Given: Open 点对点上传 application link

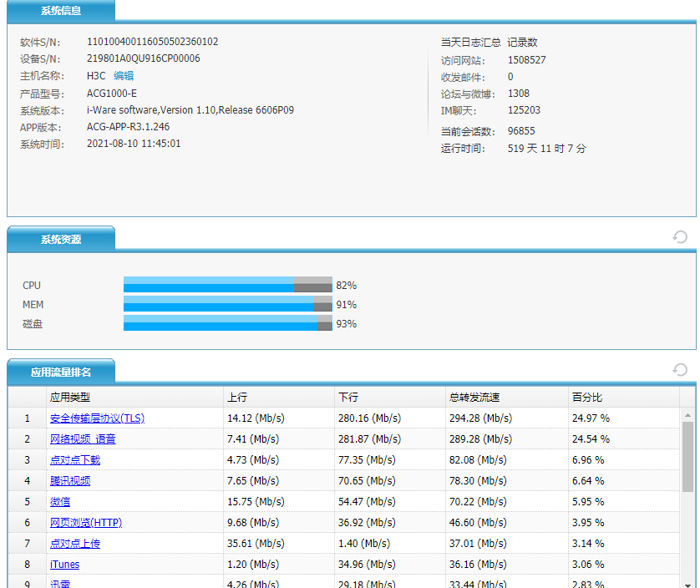Looking at the screenshot, I should (75, 544).
